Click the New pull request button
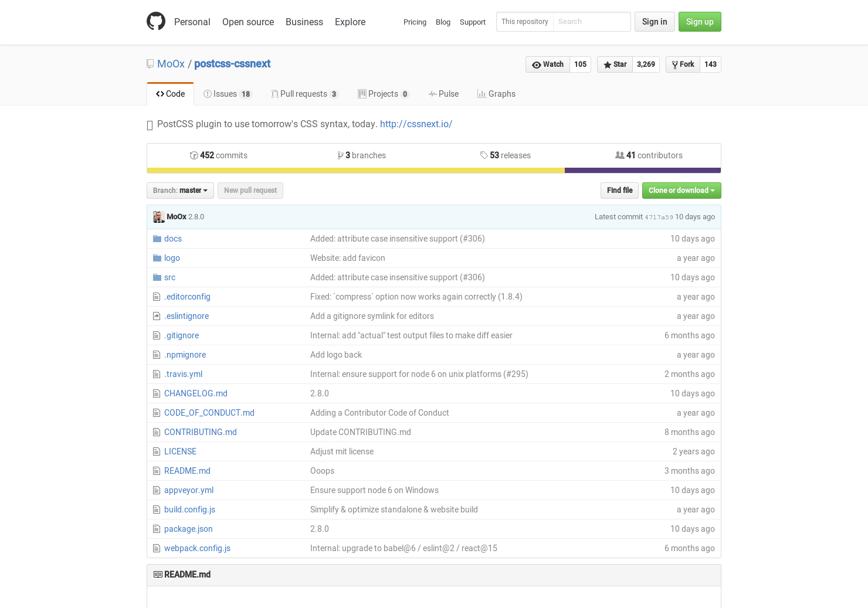868x608 pixels. tap(250, 191)
